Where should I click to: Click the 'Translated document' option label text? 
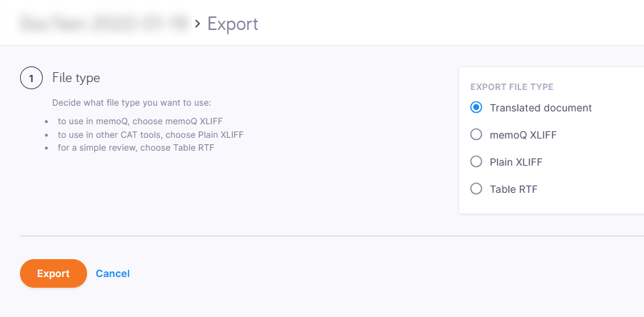(x=540, y=108)
